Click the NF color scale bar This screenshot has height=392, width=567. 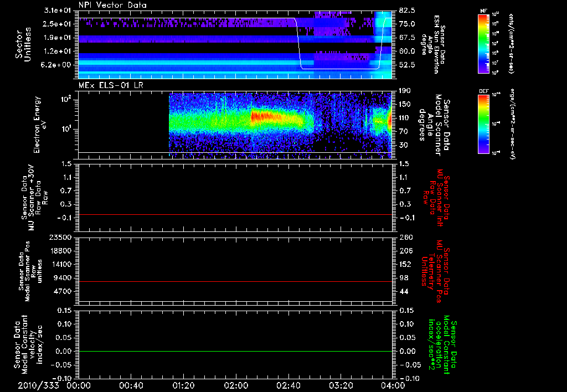coord(483,43)
